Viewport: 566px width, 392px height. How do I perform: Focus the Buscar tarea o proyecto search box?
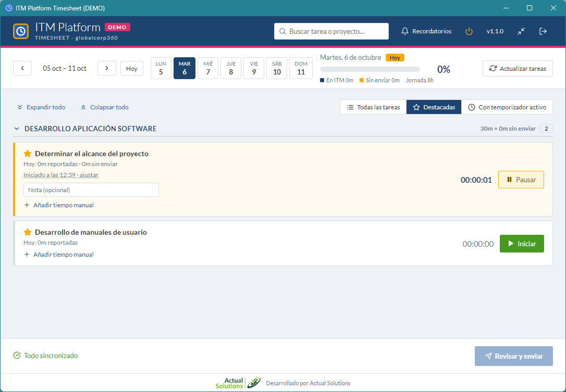pyautogui.click(x=331, y=31)
